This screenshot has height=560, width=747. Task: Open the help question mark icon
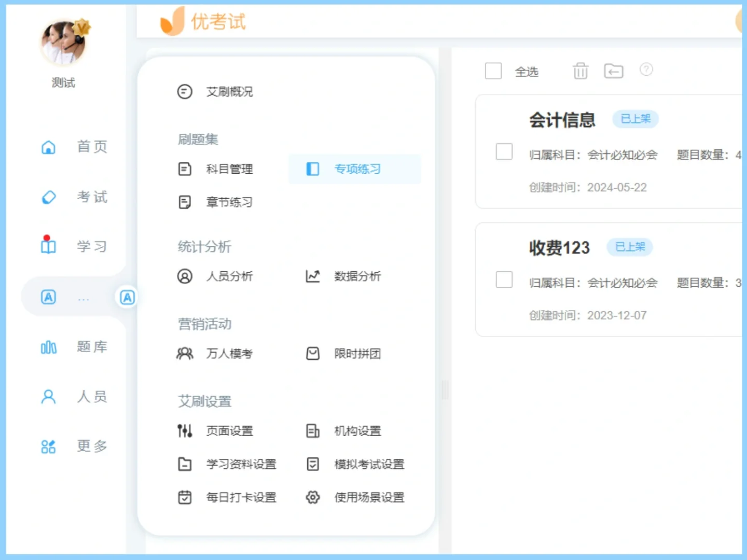point(646,71)
